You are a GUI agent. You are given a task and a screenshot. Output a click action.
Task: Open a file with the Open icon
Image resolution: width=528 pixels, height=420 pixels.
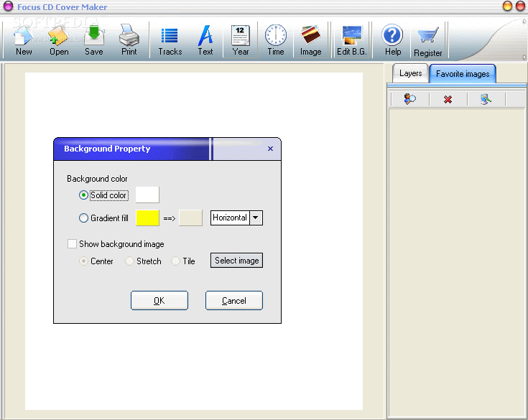[59, 40]
